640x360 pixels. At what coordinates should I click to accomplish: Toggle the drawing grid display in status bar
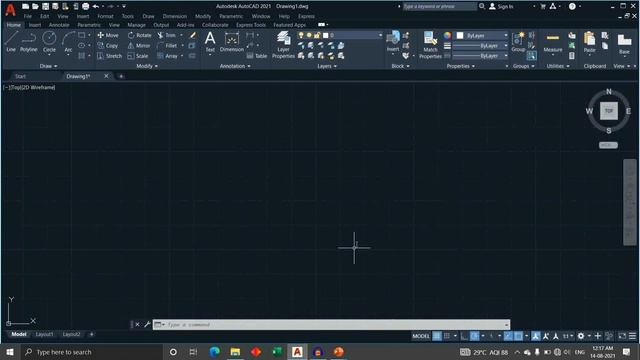click(437, 336)
